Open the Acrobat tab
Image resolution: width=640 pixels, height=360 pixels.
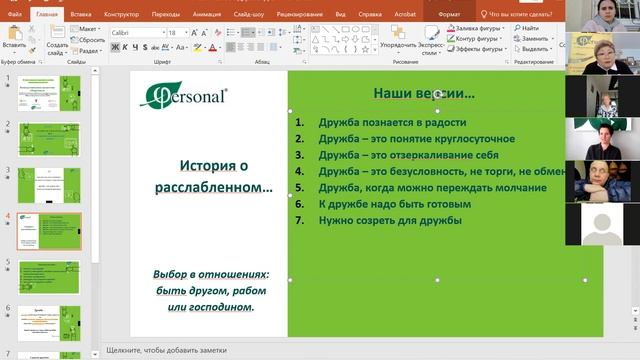pos(405,14)
